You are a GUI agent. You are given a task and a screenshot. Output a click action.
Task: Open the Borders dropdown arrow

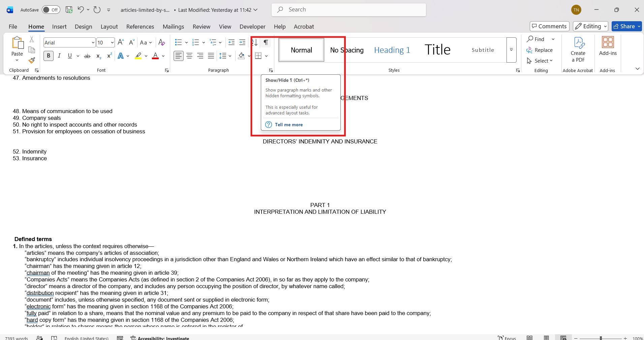pos(266,56)
